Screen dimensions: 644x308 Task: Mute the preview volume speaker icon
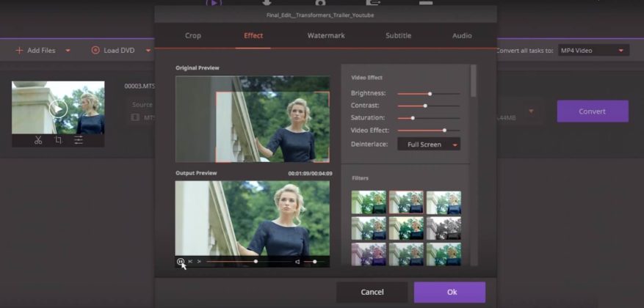297,262
